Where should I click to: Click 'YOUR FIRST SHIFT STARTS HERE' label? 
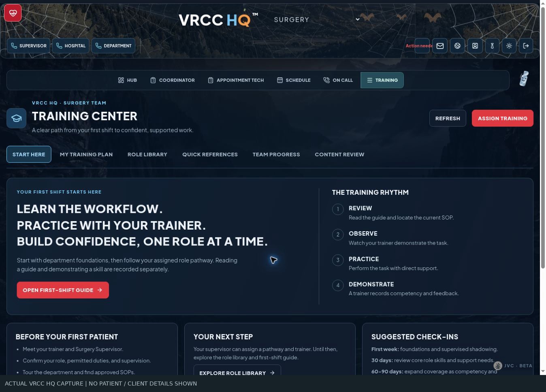59,192
